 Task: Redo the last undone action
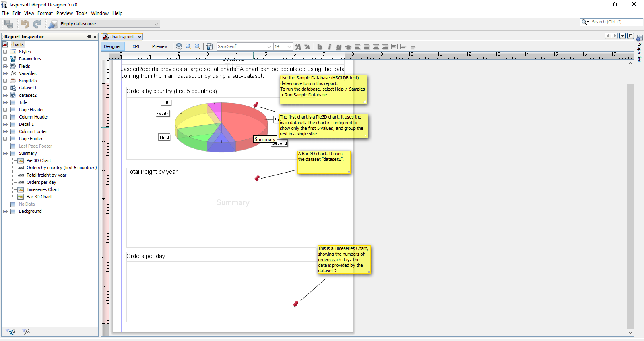pyautogui.click(x=37, y=24)
